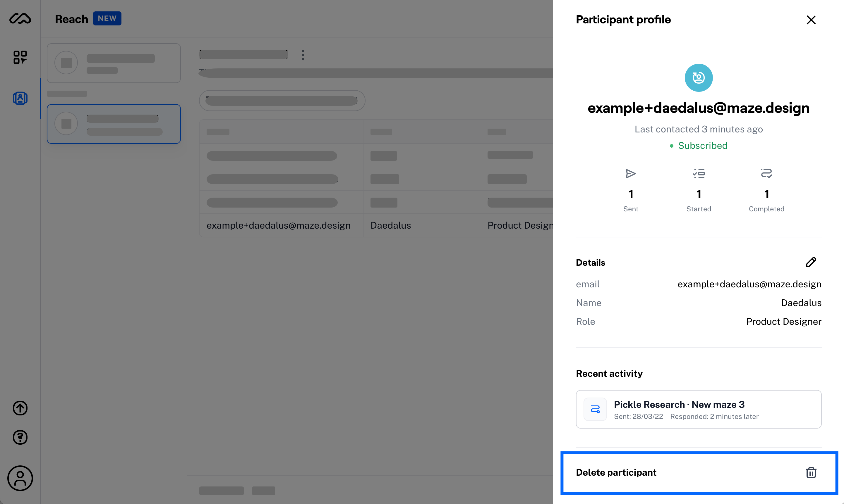Edit participant details with pencil icon
The height and width of the screenshot is (504, 844).
point(811,262)
